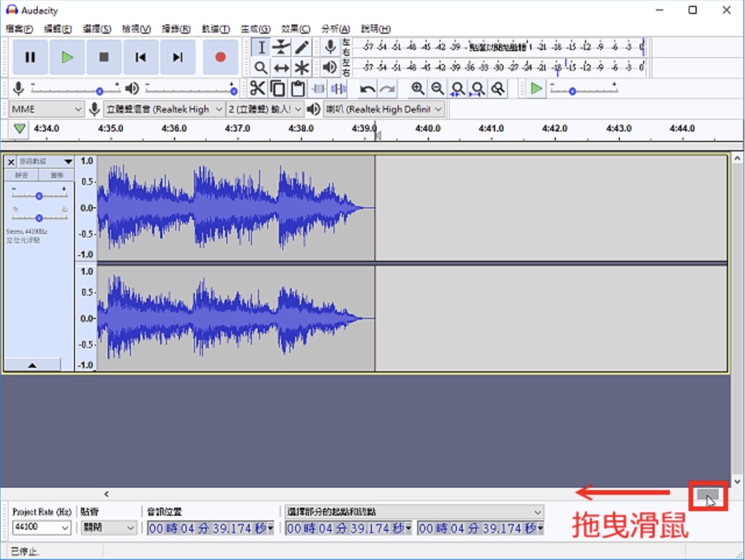The width and height of the screenshot is (745, 560).
Task: Fit the whole project in the window
Action: [477, 88]
